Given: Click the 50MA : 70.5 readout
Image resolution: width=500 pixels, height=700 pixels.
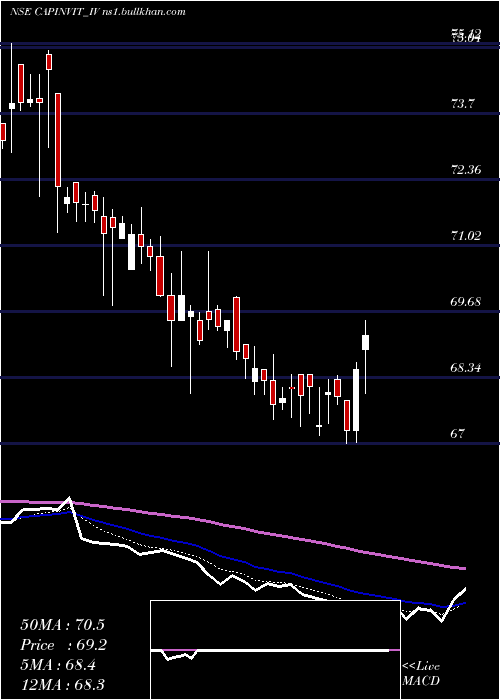Looking at the screenshot, I should [62, 625].
